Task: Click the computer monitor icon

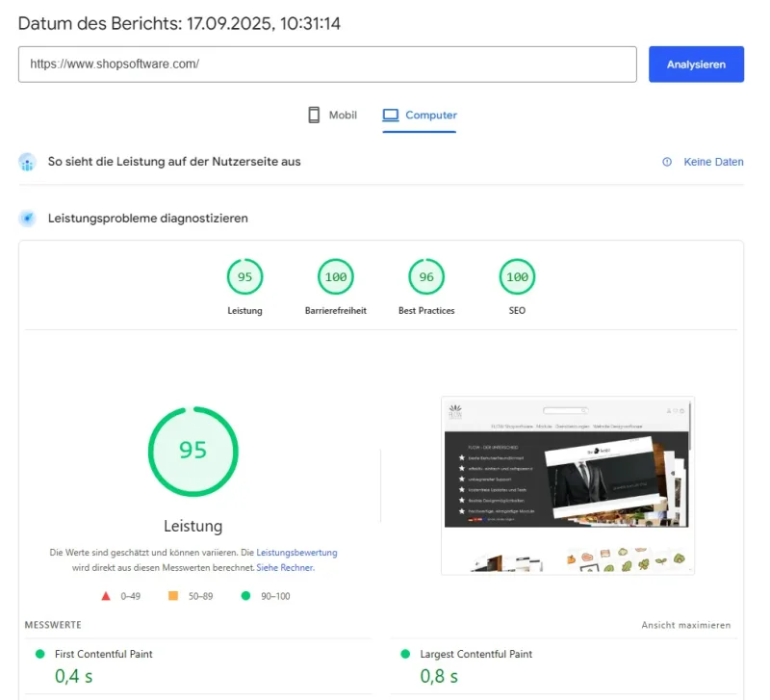Action: (x=391, y=116)
